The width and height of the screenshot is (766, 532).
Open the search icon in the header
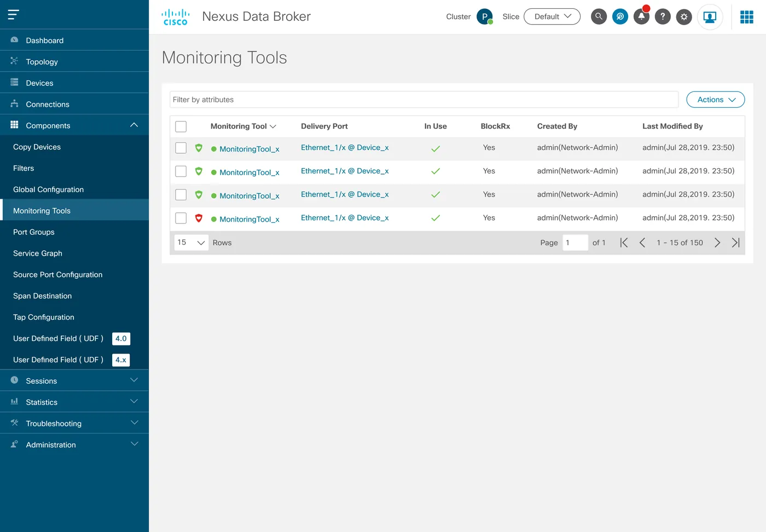599,16
